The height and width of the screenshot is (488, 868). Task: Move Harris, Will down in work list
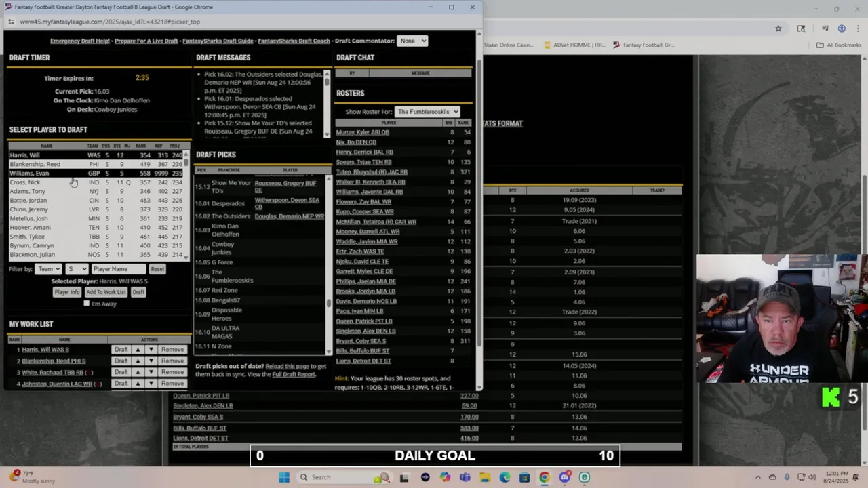point(151,350)
